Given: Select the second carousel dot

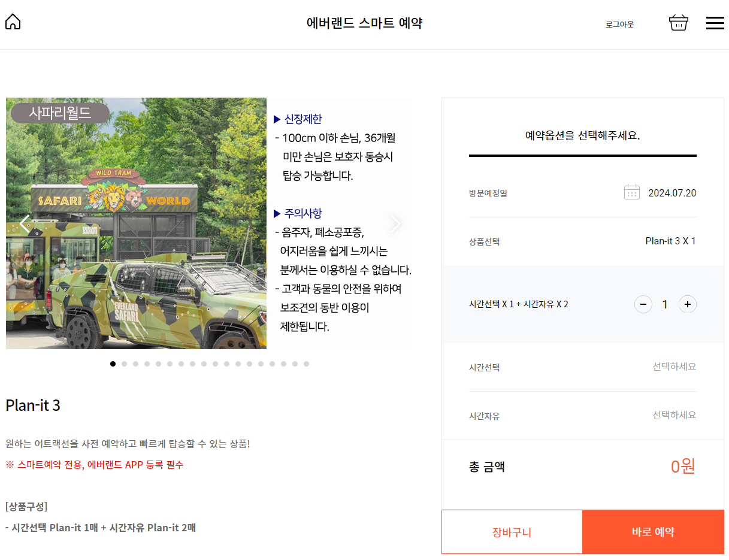Looking at the screenshot, I should coord(125,364).
